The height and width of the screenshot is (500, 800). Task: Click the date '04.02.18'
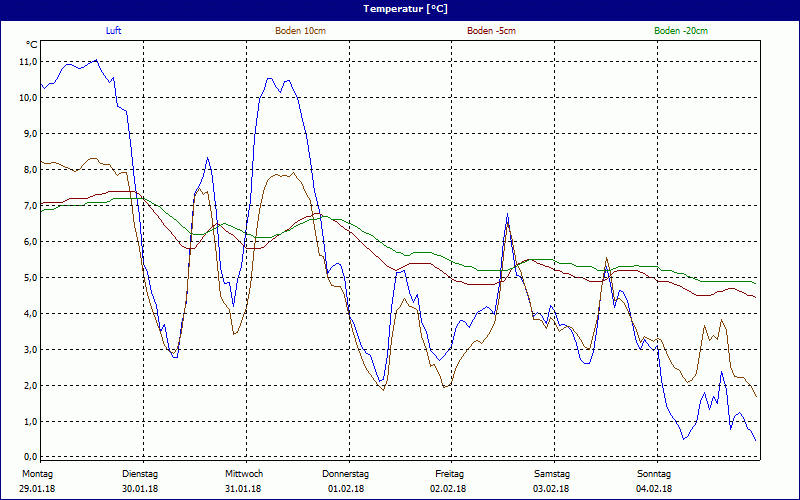click(654, 489)
